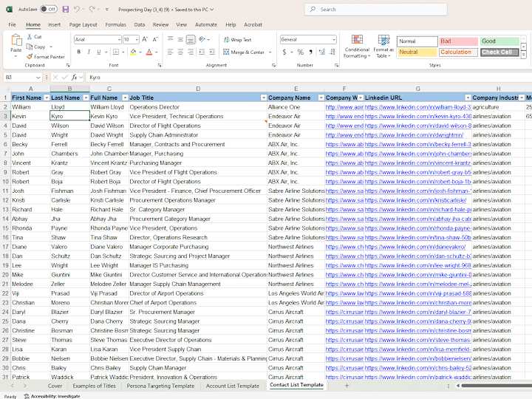This screenshot has width=532, height=399.
Task: Click the Middle Align icon
Action: coord(180,39)
